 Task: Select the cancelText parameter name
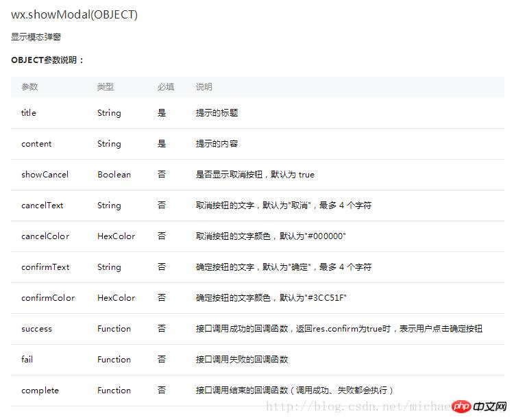click(42, 206)
